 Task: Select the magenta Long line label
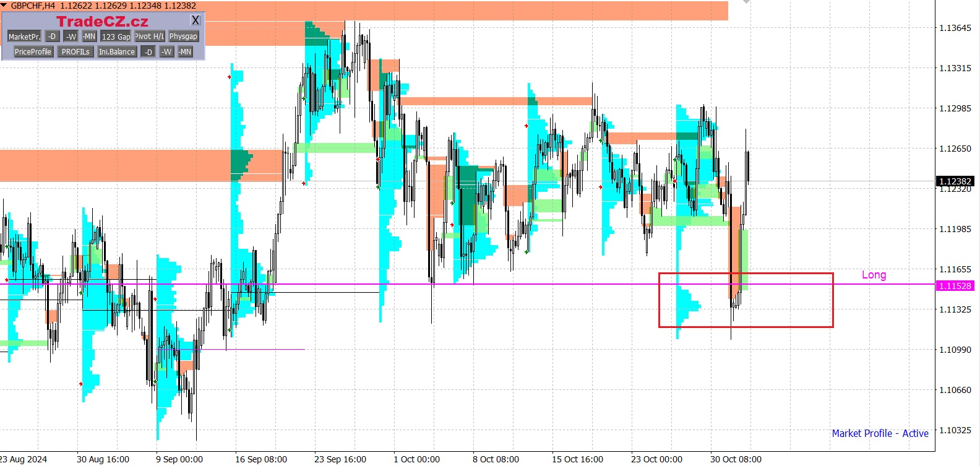pyautogui.click(x=874, y=275)
